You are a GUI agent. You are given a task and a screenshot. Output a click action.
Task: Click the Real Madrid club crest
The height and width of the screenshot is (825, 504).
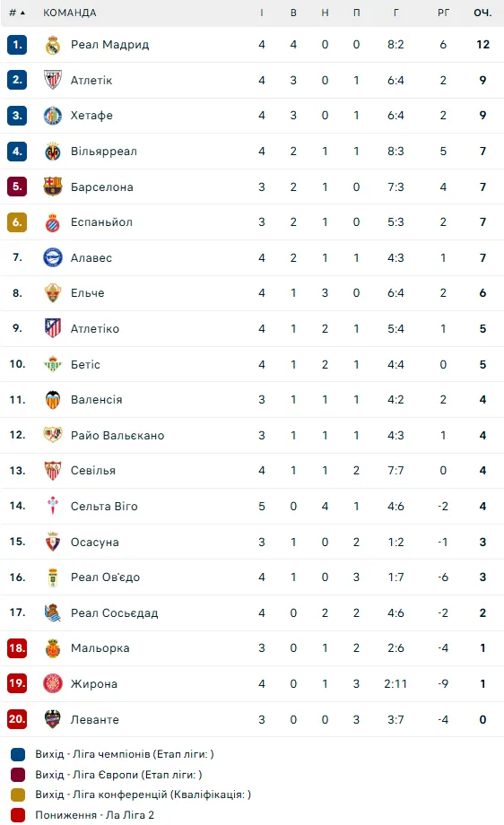(53, 45)
